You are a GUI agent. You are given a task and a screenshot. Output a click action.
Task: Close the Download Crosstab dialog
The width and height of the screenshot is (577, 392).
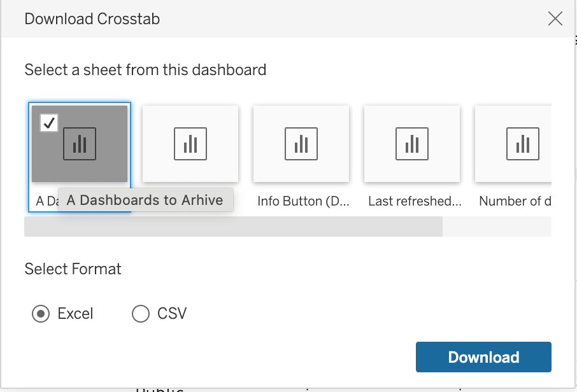click(555, 18)
